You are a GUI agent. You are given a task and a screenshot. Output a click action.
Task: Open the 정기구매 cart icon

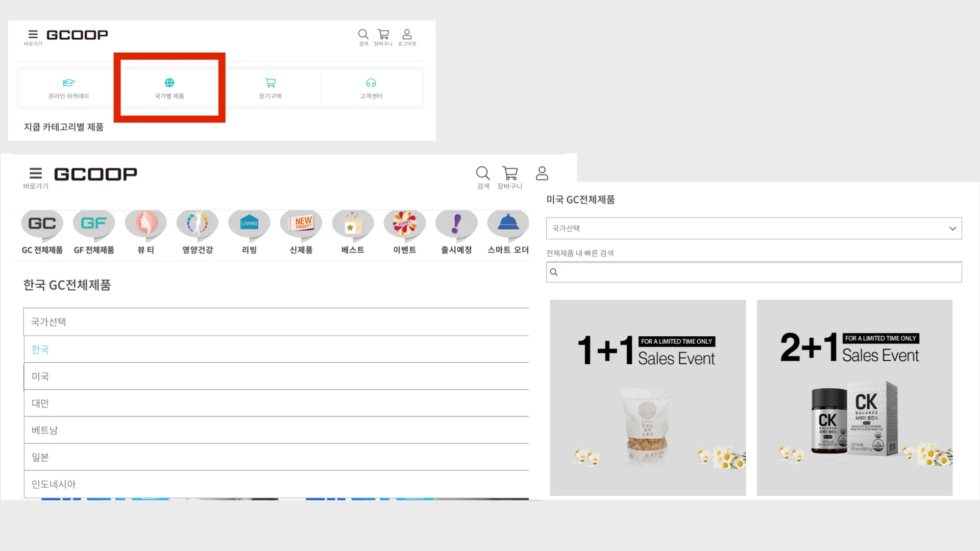270,83
